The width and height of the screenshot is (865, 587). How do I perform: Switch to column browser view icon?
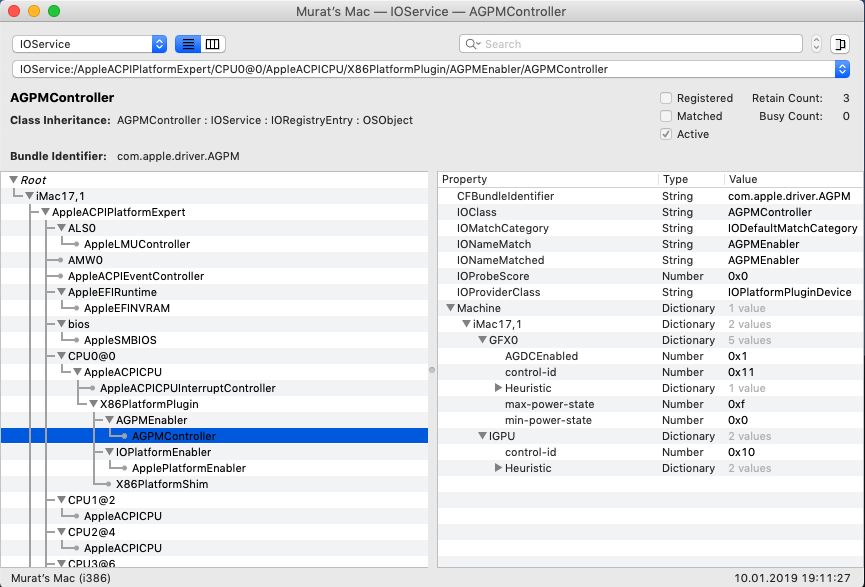pos(212,44)
